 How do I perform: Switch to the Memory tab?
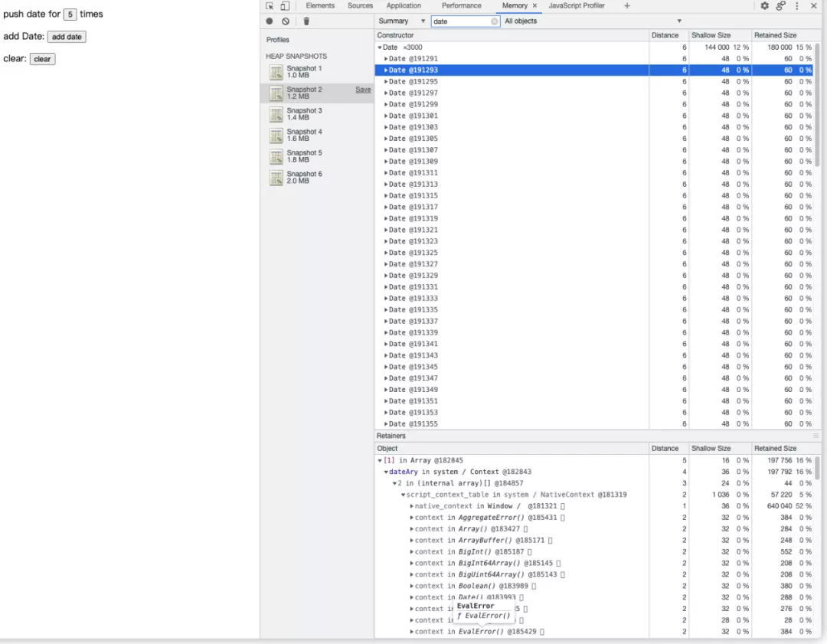pos(515,6)
